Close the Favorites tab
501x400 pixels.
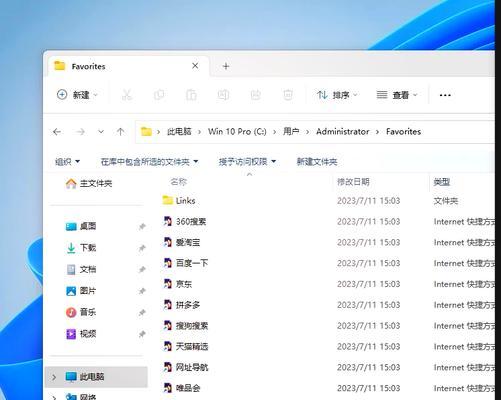point(195,66)
